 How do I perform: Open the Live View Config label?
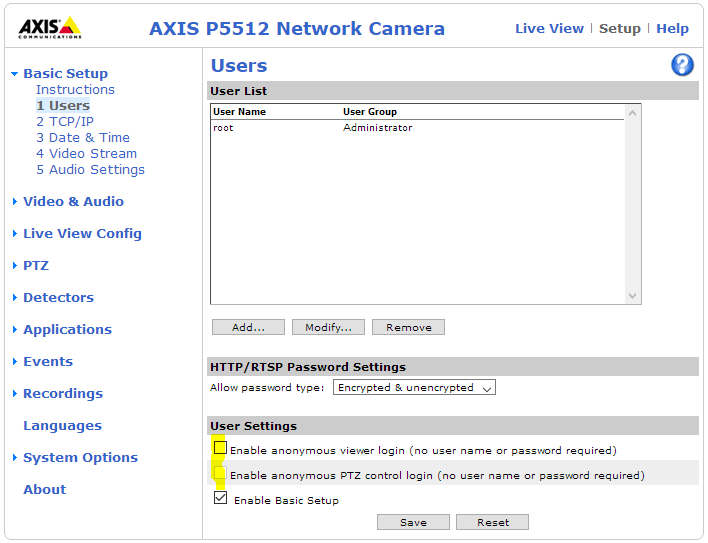click(x=83, y=233)
